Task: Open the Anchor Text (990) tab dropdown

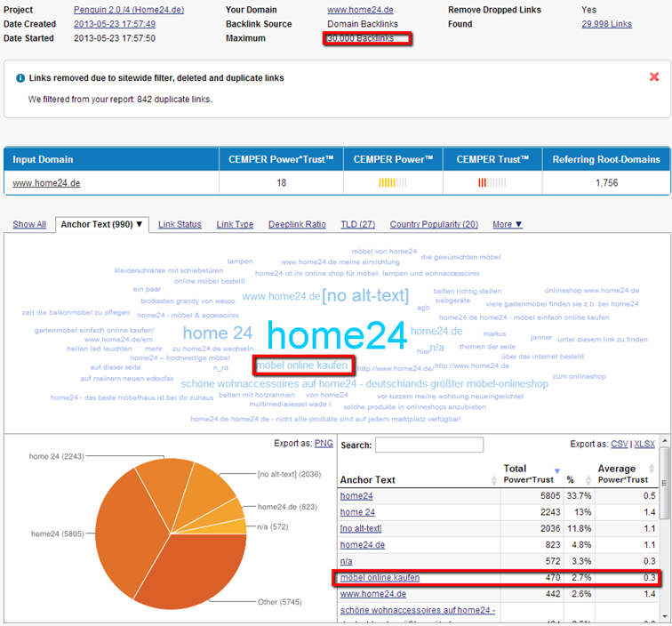Action: [x=101, y=224]
